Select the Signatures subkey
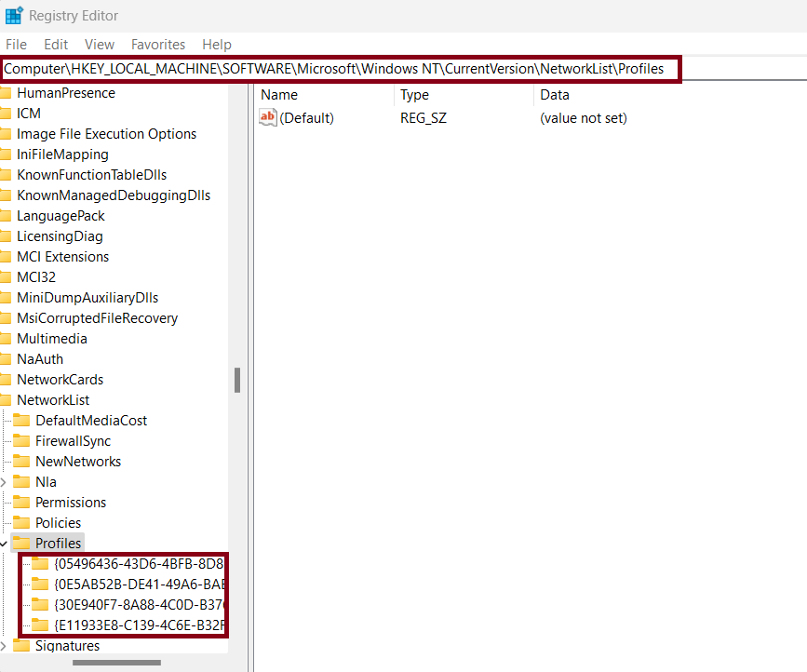 coord(67,646)
